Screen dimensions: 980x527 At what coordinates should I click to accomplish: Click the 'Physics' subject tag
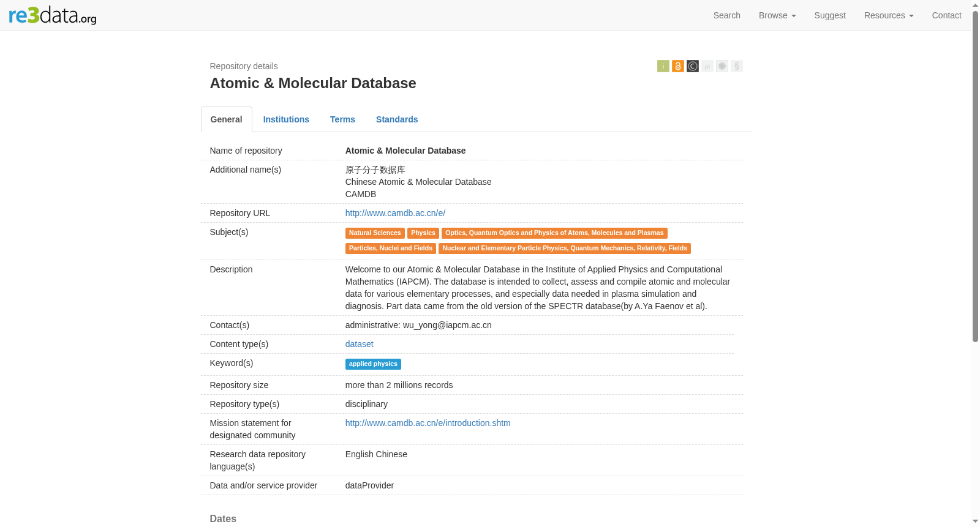pyautogui.click(x=423, y=233)
